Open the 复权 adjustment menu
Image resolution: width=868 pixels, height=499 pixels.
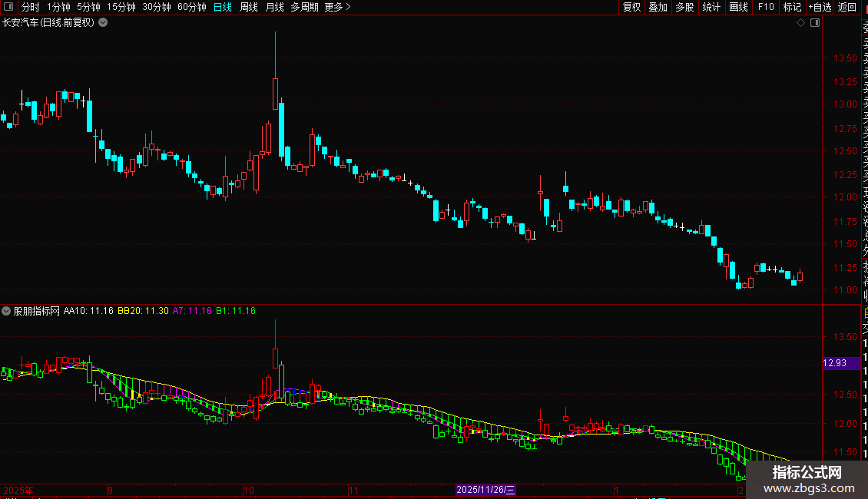[631, 7]
